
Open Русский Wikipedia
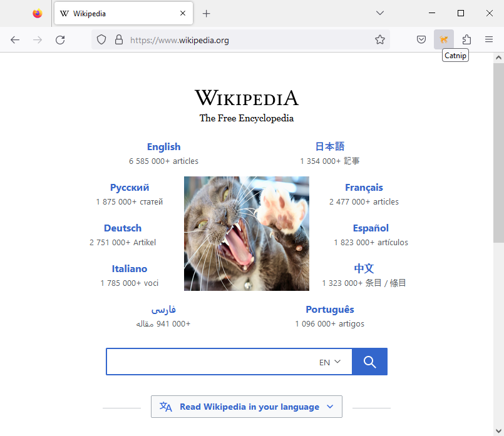pyautogui.click(x=130, y=188)
